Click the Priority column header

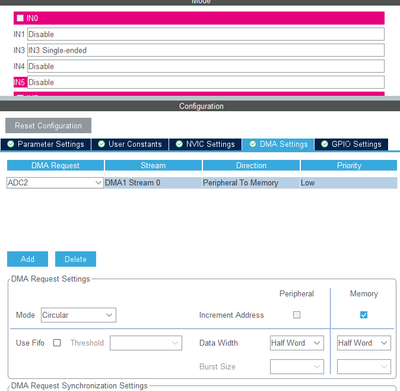coord(349,165)
